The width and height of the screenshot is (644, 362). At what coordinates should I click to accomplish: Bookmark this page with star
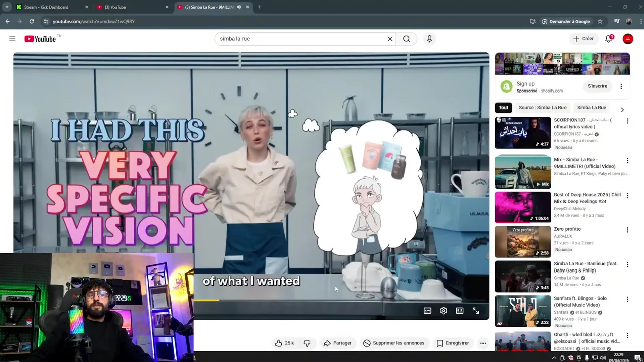point(600,21)
